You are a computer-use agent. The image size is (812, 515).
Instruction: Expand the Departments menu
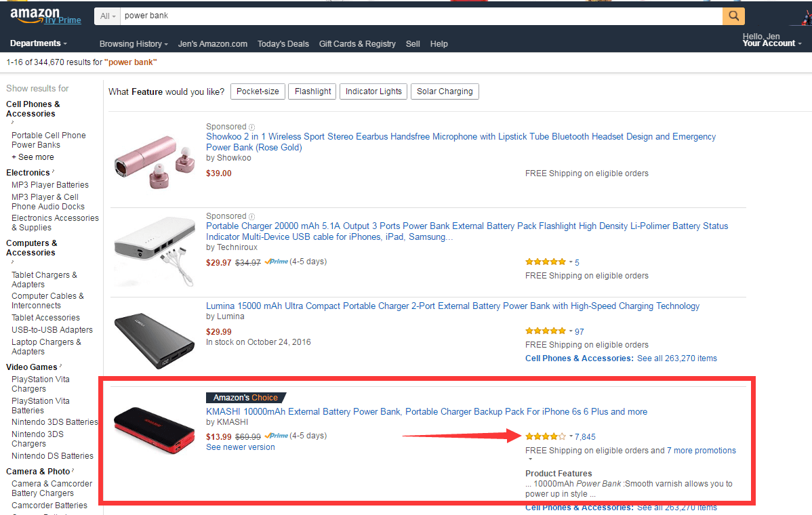coord(39,43)
